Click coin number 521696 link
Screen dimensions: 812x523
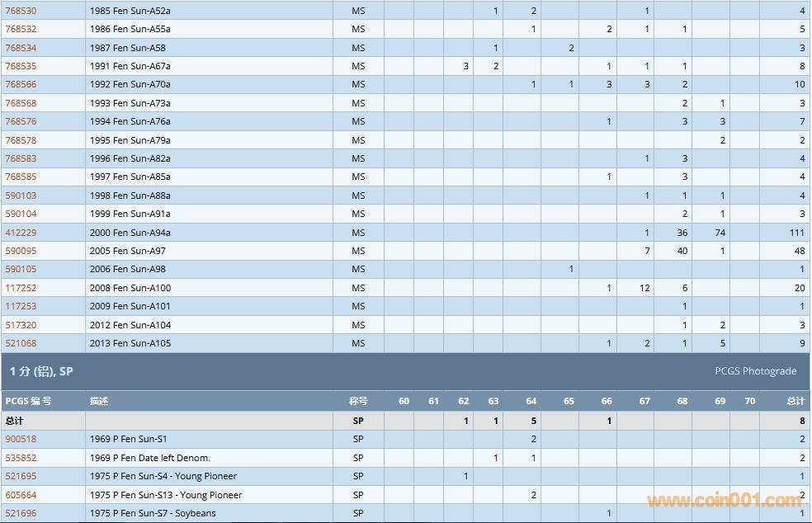(x=21, y=513)
